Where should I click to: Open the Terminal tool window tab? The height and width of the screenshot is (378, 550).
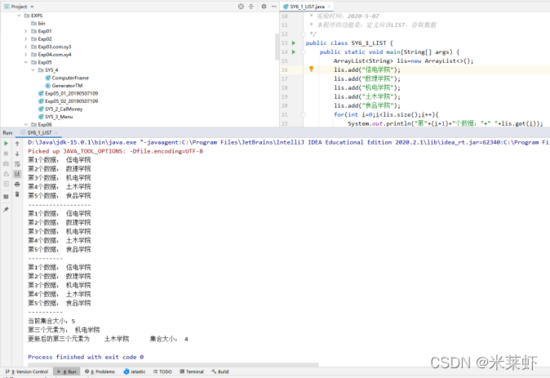(192, 372)
